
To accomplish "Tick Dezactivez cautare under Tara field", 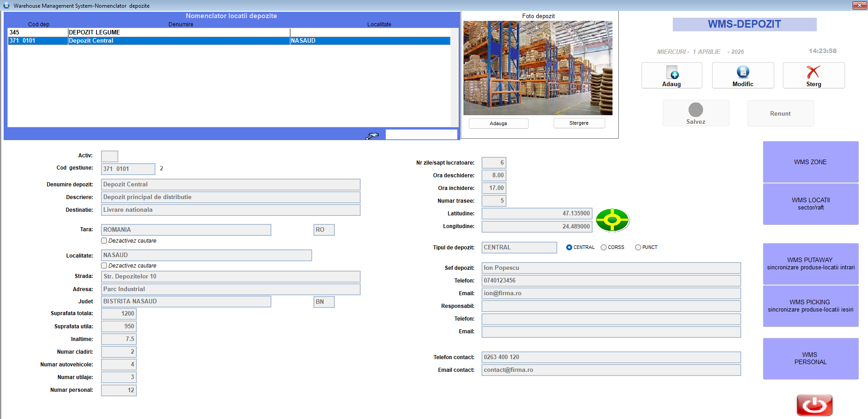I will pos(104,241).
